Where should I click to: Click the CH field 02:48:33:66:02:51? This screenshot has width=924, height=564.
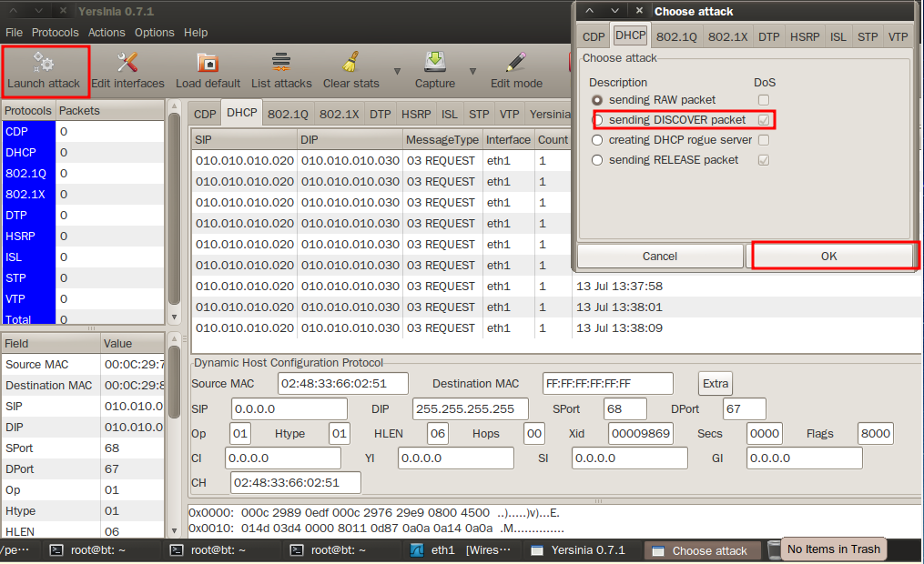pyautogui.click(x=296, y=483)
